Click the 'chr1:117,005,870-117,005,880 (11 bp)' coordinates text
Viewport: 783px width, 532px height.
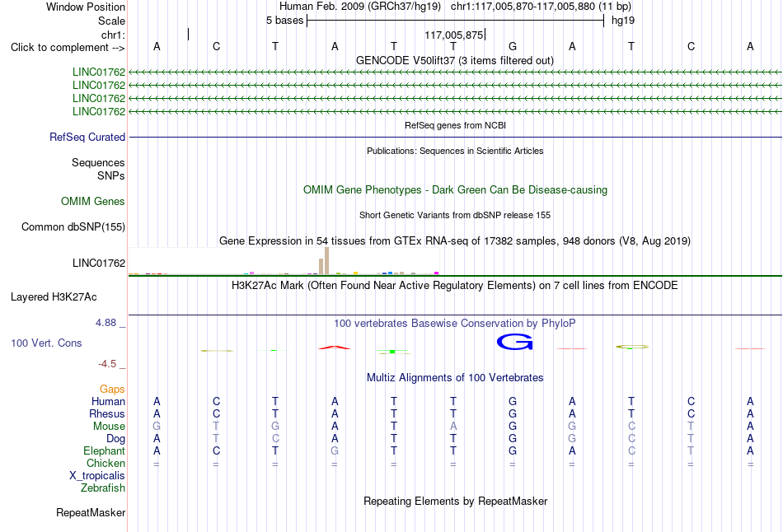(x=541, y=7)
